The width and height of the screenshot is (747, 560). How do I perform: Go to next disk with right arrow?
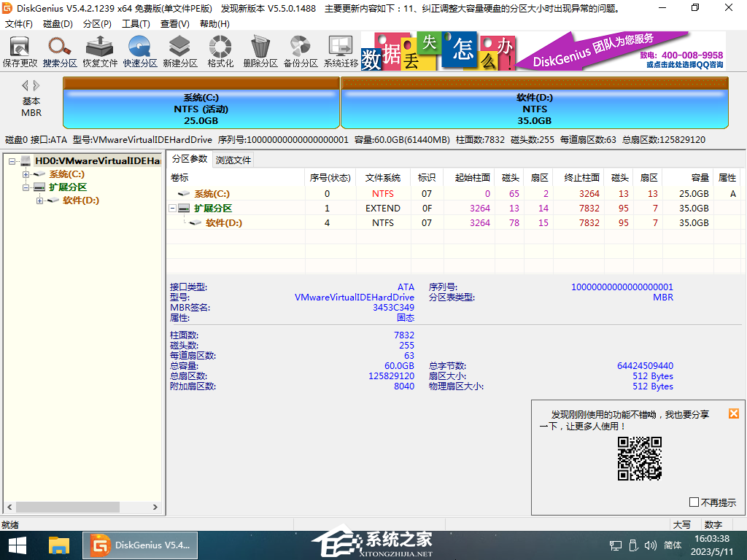click(x=36, y=86)
